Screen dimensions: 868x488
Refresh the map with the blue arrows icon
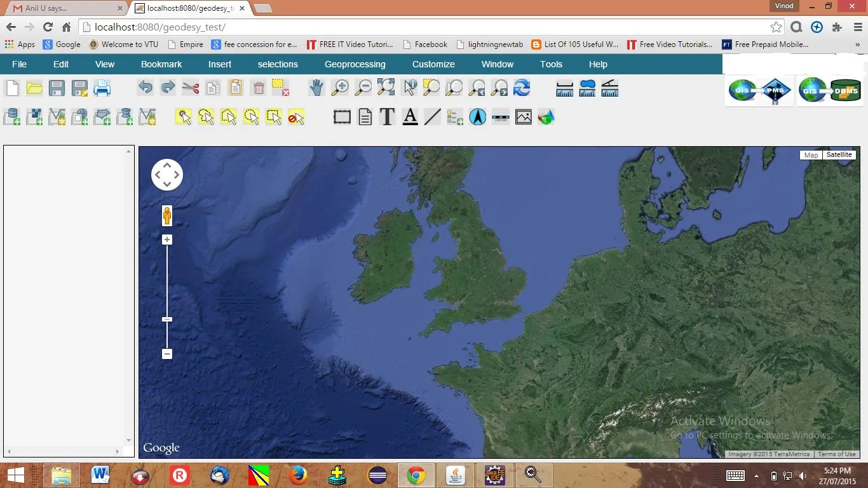[x=522, y=88]
